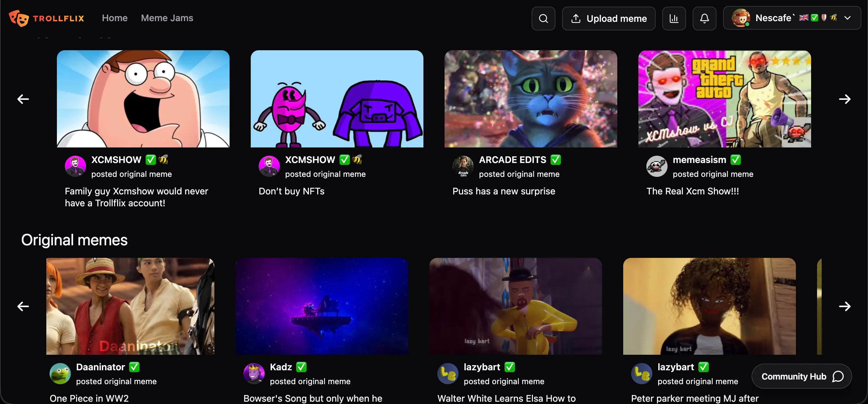
Task: Open 'One Piece in WW2' title
Action: 89,398
